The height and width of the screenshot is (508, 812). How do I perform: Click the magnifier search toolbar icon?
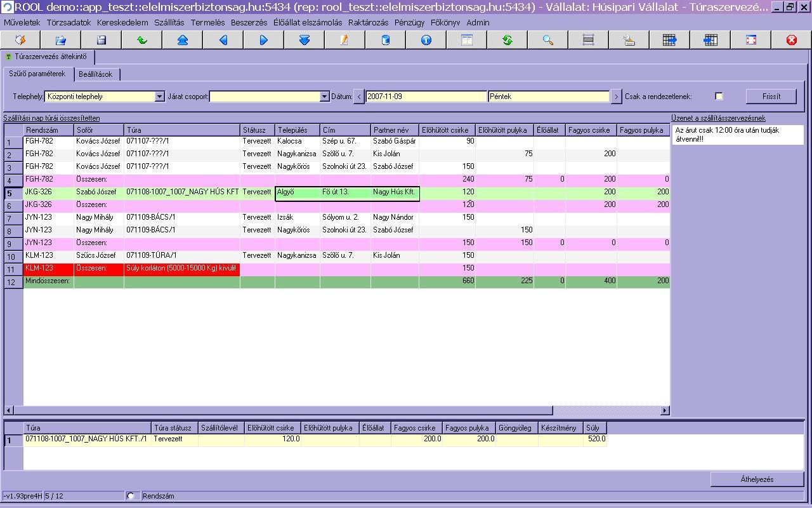click(x=548, y=40)
